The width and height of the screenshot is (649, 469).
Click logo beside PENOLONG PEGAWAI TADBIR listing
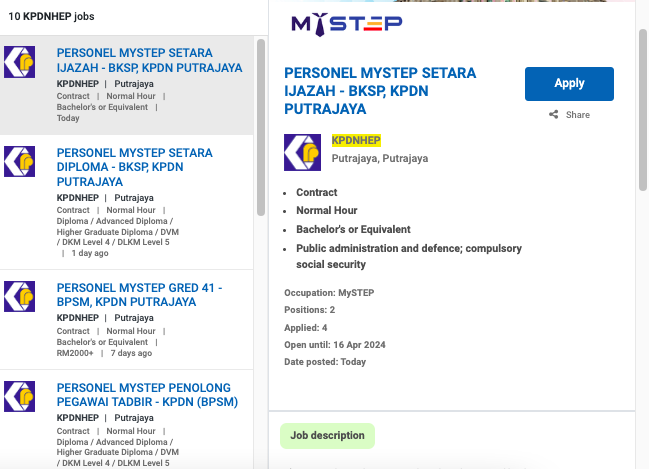(20, 396)
